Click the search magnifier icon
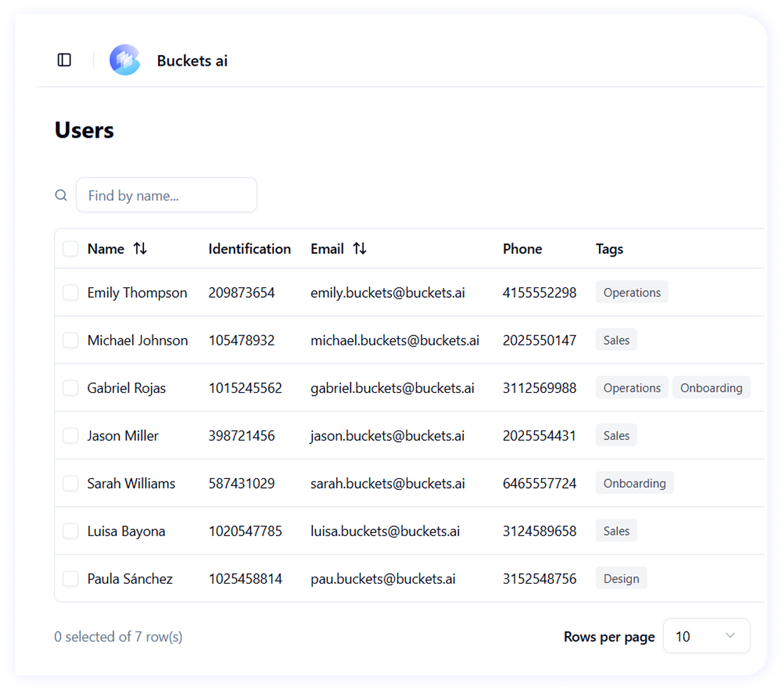Viewport: 784px width, 692px height. point(61,195)
